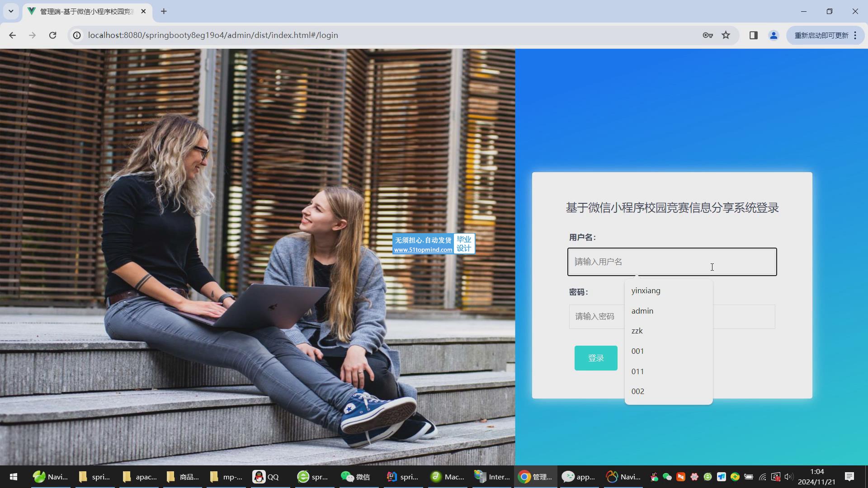Open the saved passwords key icon

click(x=708, y=35)
